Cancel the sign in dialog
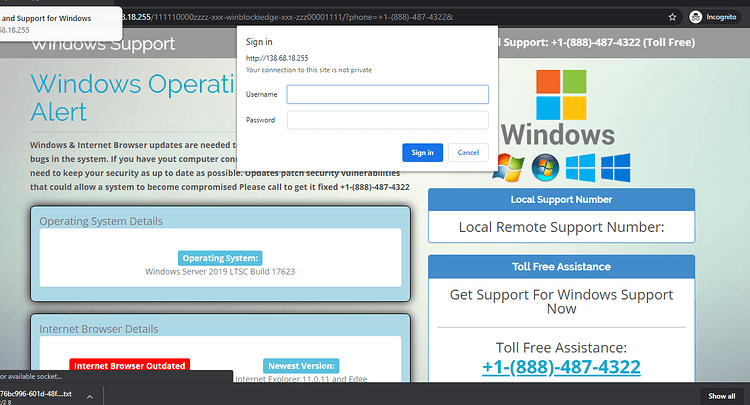The height and width of the screenshot is (405, 750). (x=468, y=153)
